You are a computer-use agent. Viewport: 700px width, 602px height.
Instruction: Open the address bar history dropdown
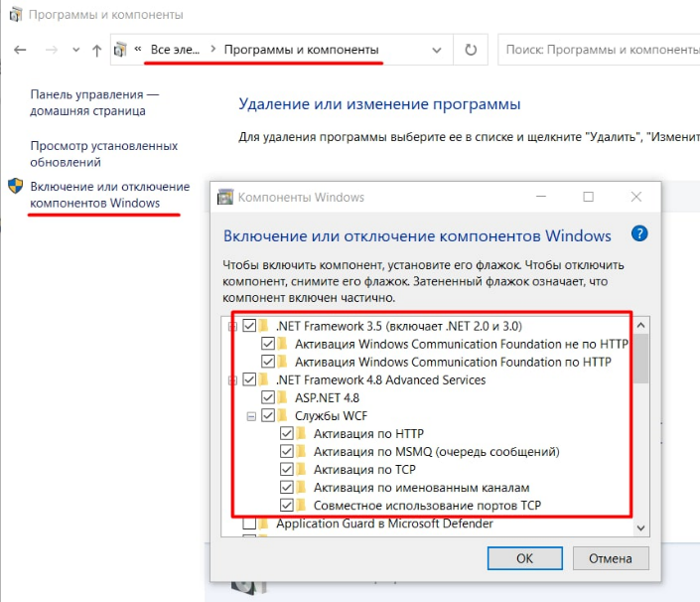tap(437, 49)
